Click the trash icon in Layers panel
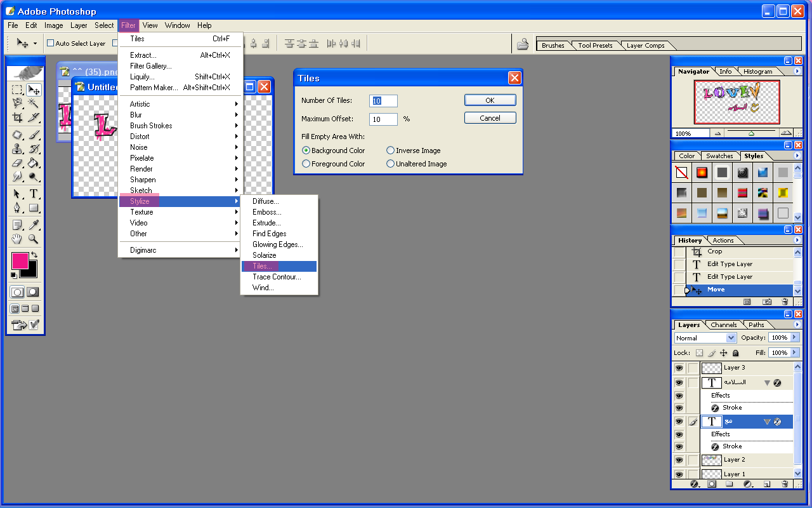The width and height of the screenshot is (812, 508). point(785,484)
